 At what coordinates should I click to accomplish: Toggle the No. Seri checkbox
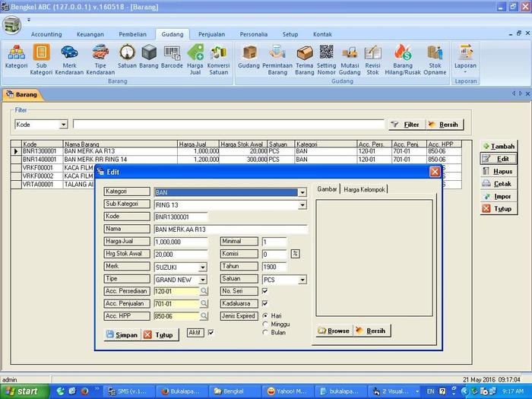point(265,291)
